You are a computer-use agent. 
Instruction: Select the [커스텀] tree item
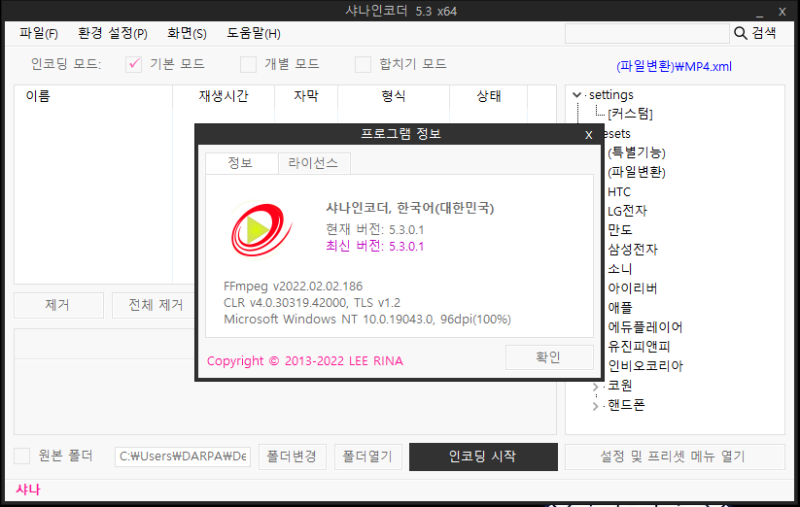(x=630, y=114)
